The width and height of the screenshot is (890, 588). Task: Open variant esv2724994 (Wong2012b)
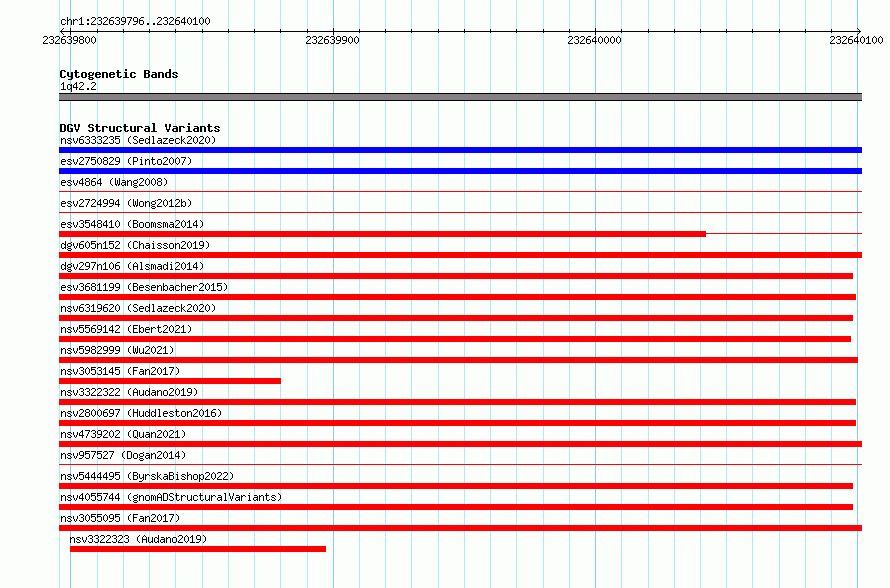point(126,203)
